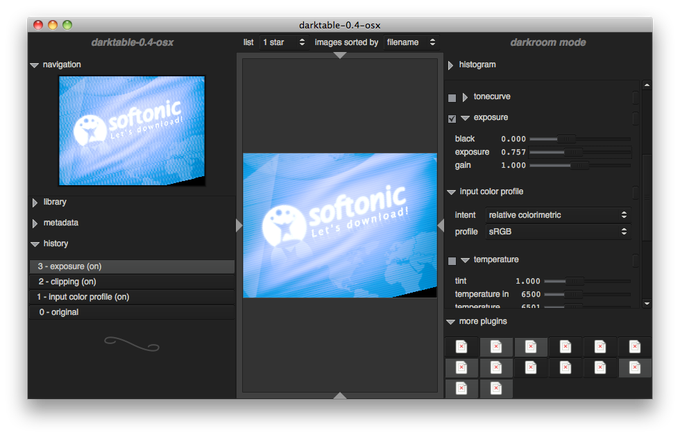Select history item 3 - exposure (on)
The width and height of the screenshot is (680, 437).
pyautogui.click(x=132, y=267)
